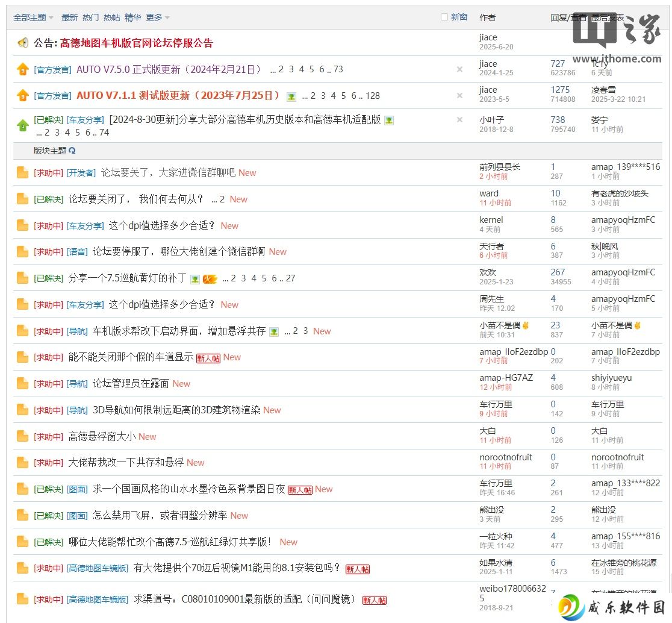Open the 全部主题 dropdown

pos(33,17)
